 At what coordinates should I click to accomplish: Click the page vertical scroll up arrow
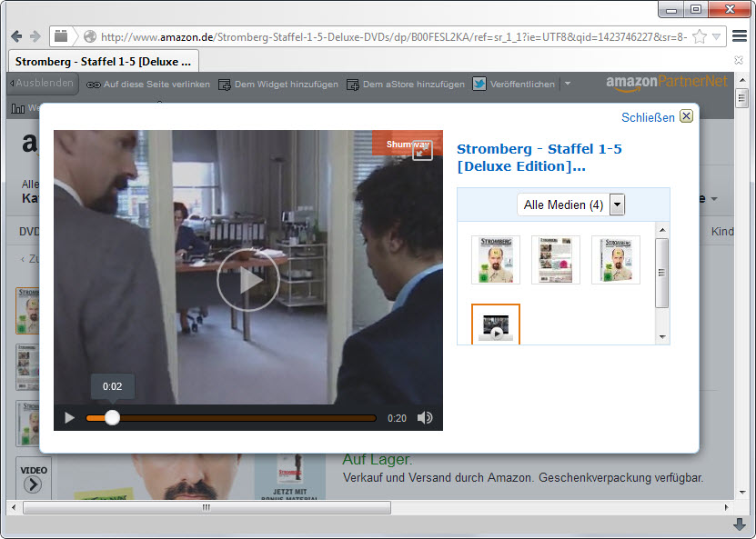[x=742, y=80]
